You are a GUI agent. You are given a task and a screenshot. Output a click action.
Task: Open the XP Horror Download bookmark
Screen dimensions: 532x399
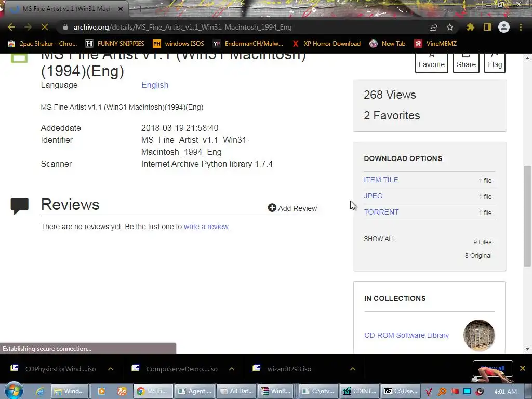click(x=326, y=44)
